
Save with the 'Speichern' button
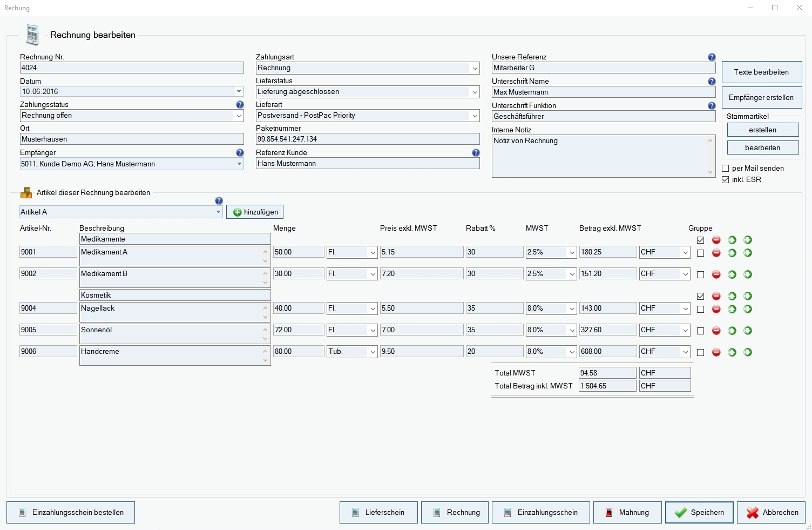699,513
